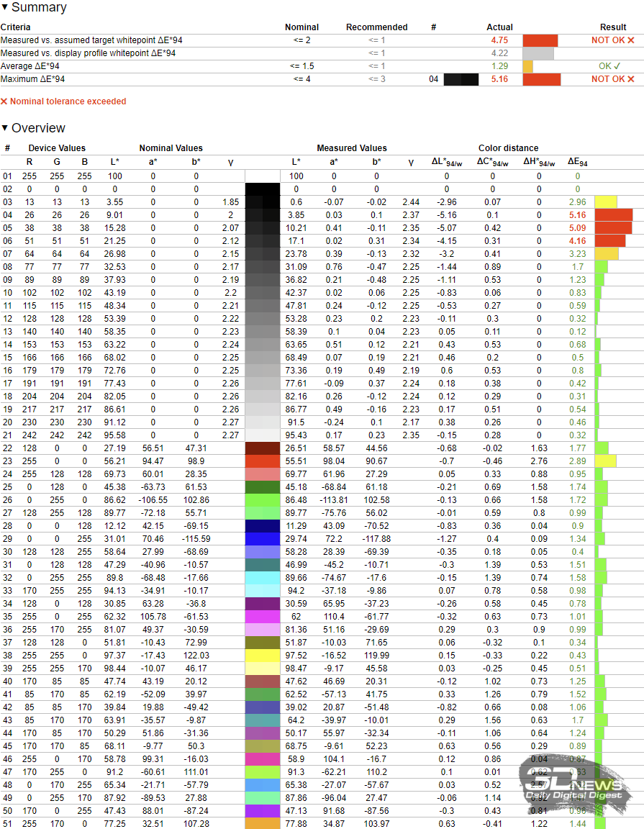Select the black patch 04 swatch in Summary
Viewport: 644px width, 829px height.
point(461,79)
